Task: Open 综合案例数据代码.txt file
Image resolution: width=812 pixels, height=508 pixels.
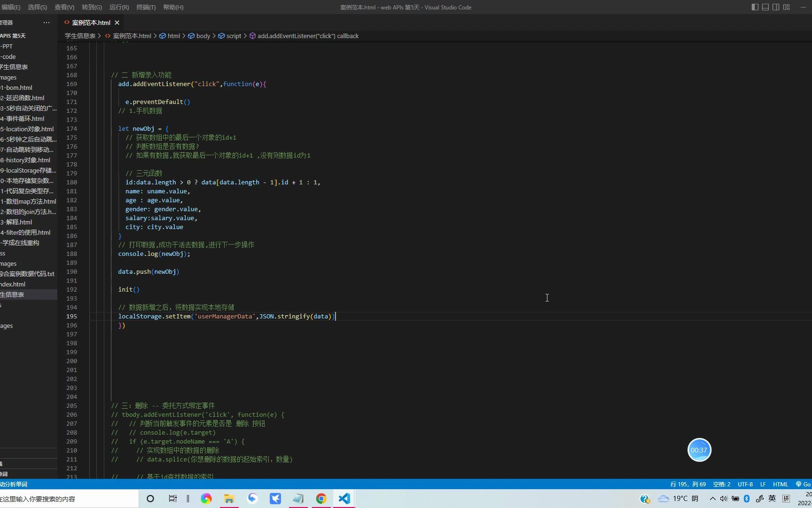Action: click(x=27, y=274)
